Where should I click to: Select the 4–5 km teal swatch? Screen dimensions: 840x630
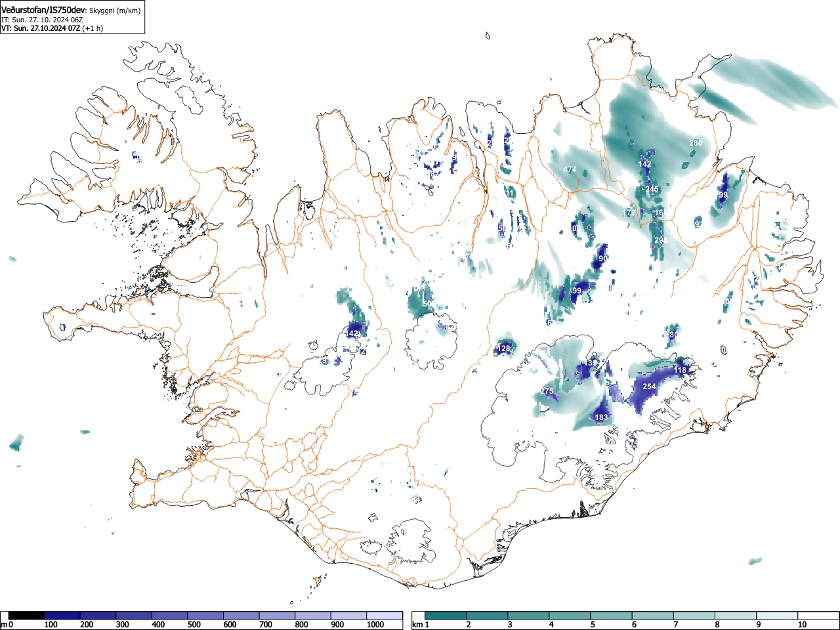[x=570, y=616]
